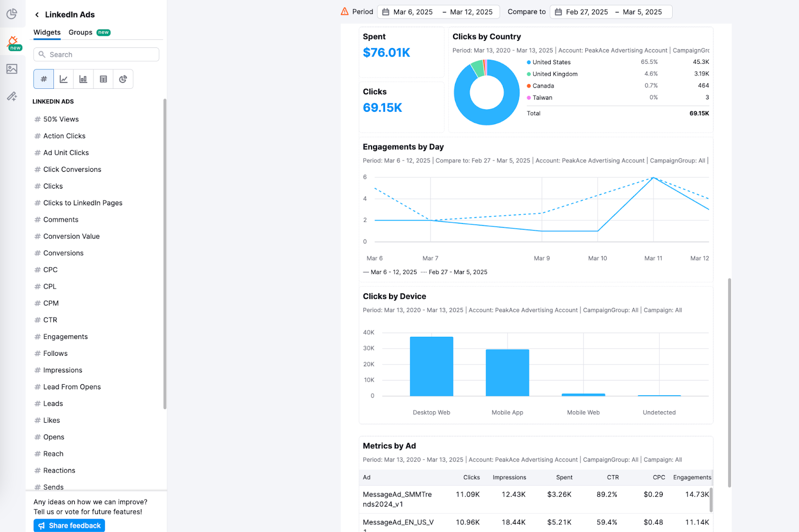The width and height of the screenshot is (799, 532).
Task: Select the table widget type filter
Action: click(x=103, y=78)
